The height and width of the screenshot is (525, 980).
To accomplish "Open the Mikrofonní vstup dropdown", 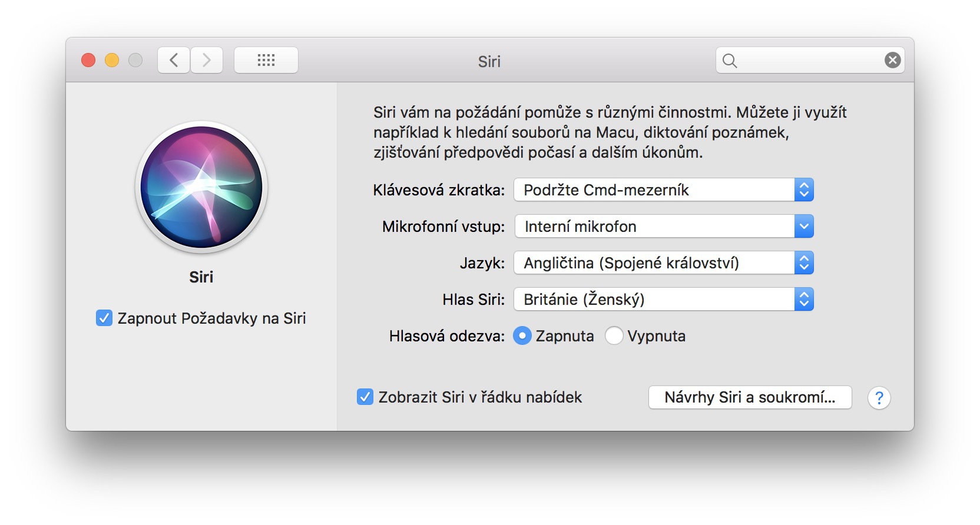I will click(x=664, y=227).
